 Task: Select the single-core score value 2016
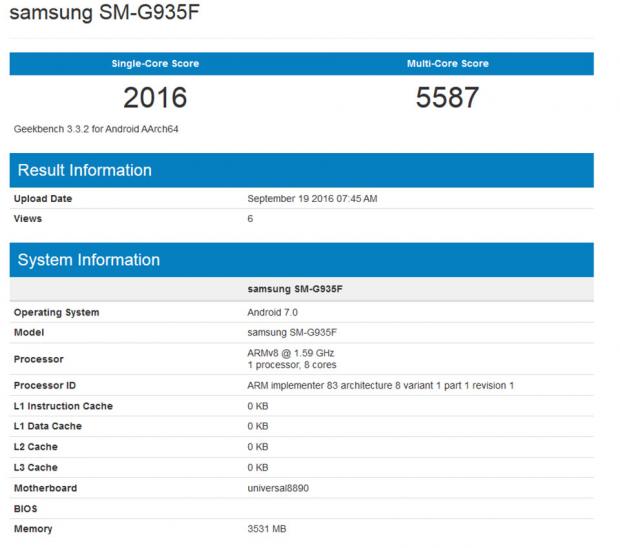click(x=155, y=97)
